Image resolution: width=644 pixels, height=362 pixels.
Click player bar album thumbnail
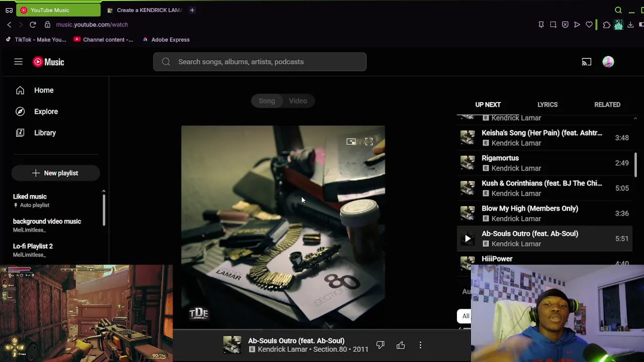232,345
